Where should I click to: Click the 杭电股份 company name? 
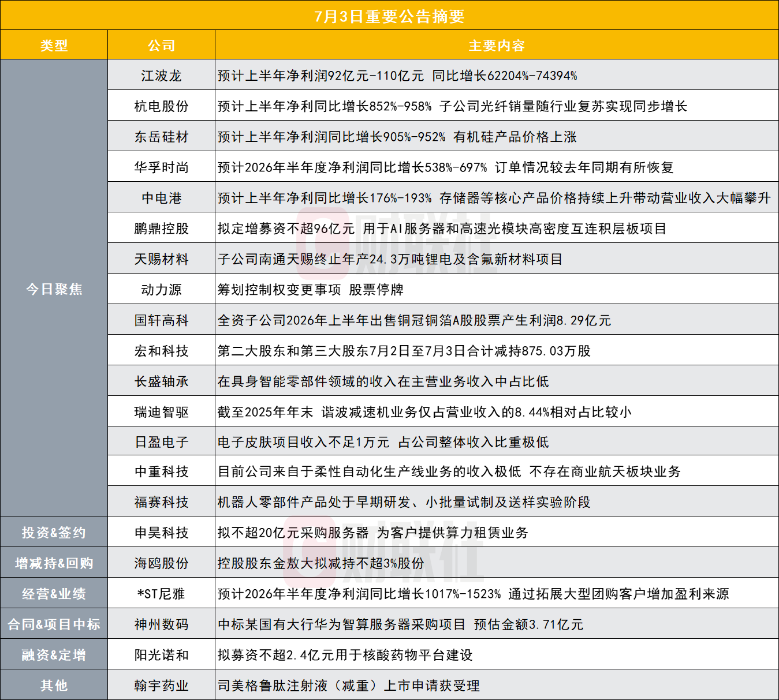click(x=161, y=106)
